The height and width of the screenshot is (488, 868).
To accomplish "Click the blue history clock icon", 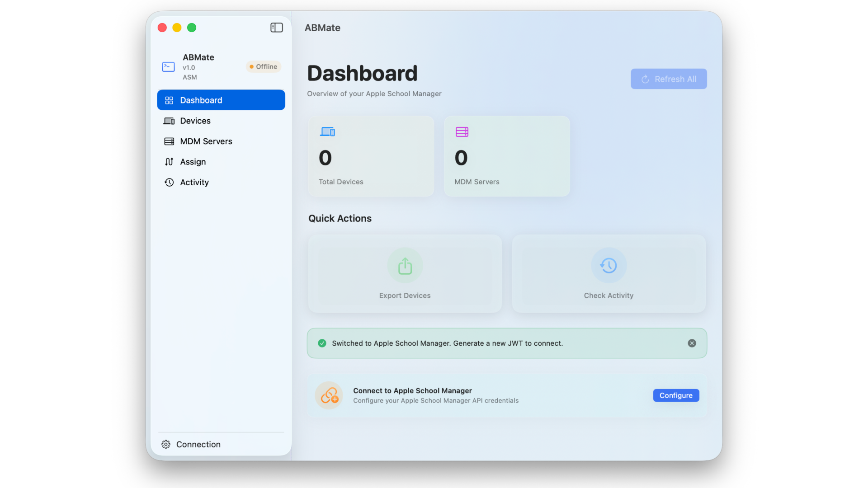I will pos(609,265).
